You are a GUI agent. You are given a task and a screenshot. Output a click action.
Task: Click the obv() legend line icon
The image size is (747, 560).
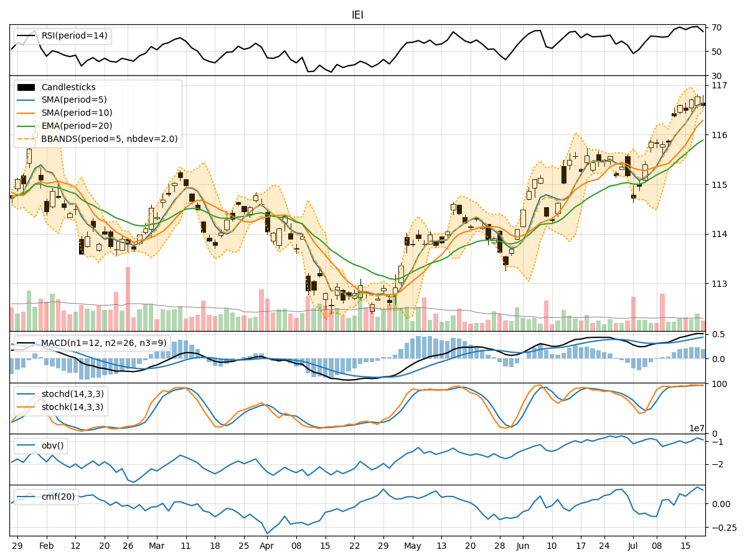[x=25, y=446]
